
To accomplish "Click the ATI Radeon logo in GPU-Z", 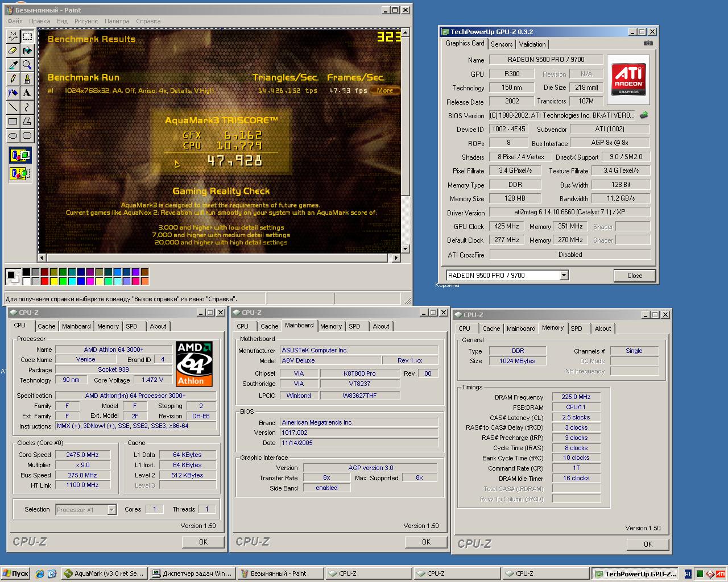I will pos(628,79).
